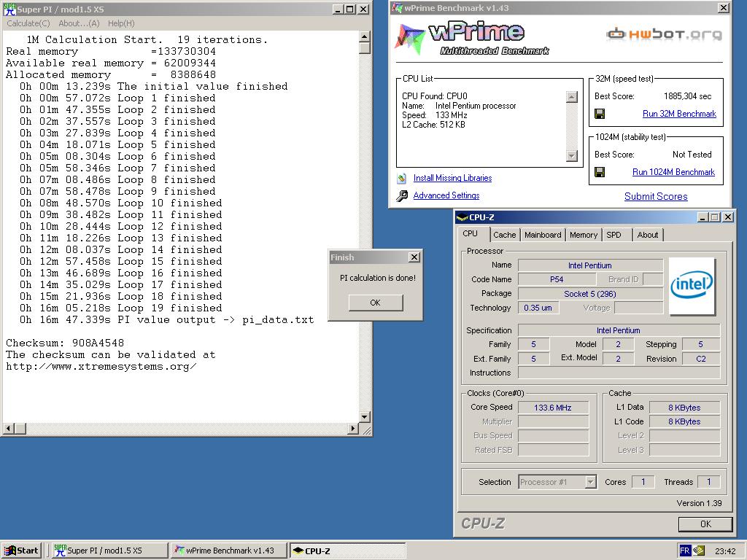
Task: Click Super PI horizontal scroll right arrow
Action: coord(353,429)
